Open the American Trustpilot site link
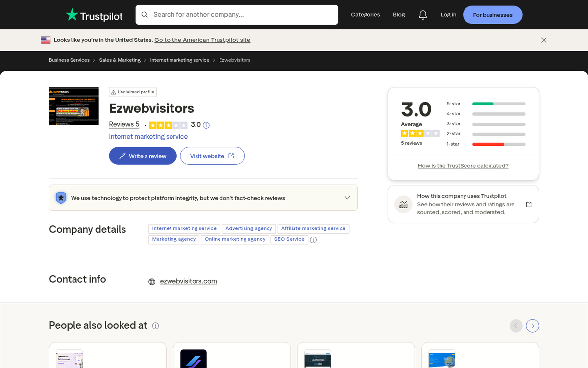Screen dimensions: 588x368 [202, 40]
